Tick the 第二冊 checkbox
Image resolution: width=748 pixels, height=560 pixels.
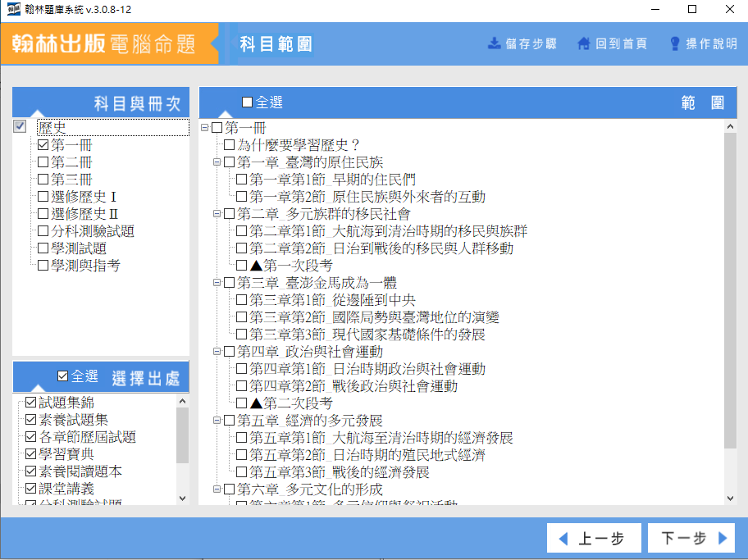coord(43,162)
